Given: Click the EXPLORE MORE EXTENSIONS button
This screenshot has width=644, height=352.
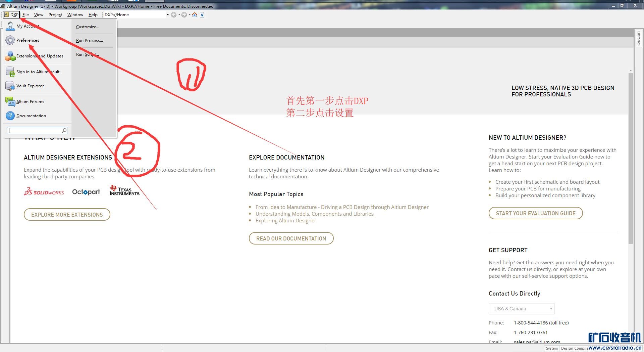Looking at the screenshot, I should coord(67,215).
